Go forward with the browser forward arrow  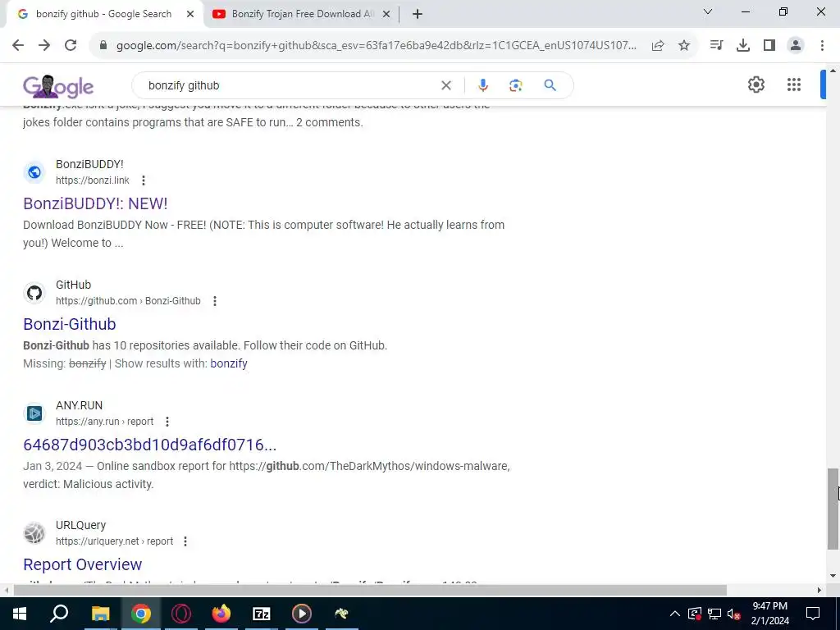point(44,46)
